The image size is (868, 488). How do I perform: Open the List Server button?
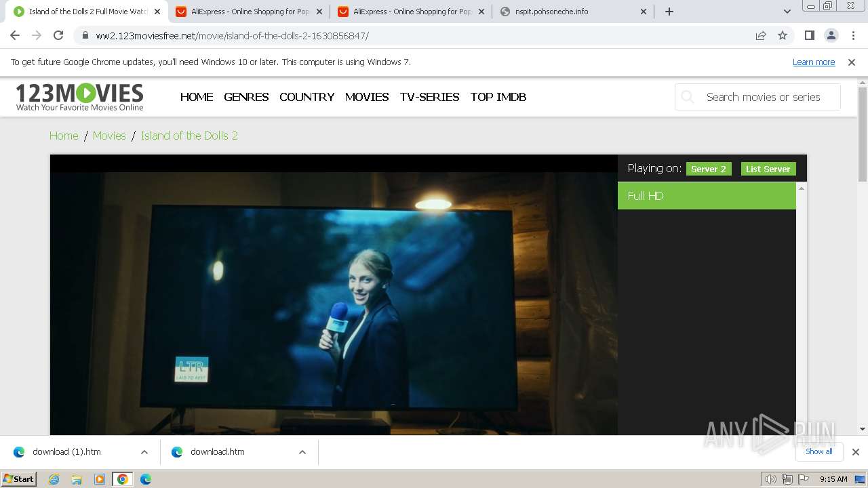click(x=768, y=169)
